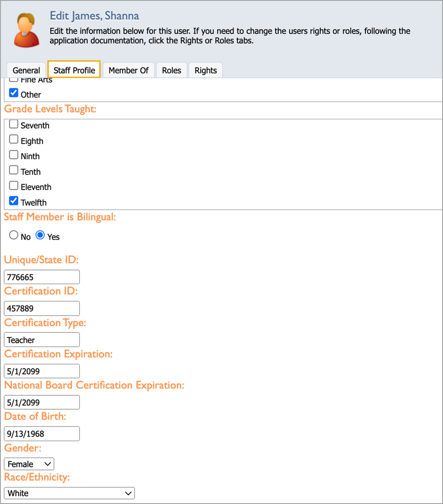Select the Member Of tab

point(128,70)
